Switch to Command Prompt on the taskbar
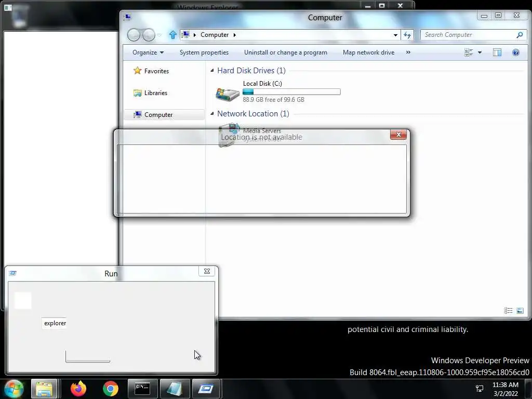532x399 pixels. (x=142, y=389)
